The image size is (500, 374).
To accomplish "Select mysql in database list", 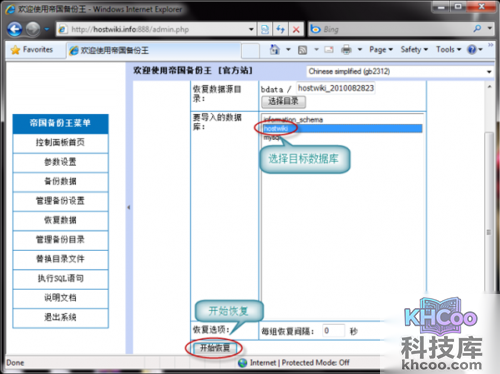I will (342, 137).
